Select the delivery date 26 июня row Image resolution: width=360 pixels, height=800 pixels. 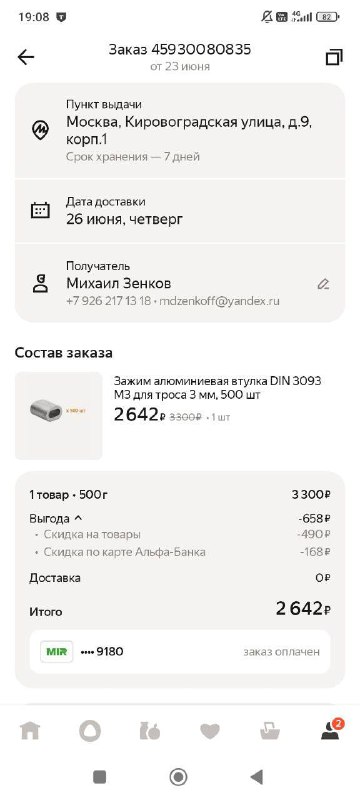coord(180,211)
